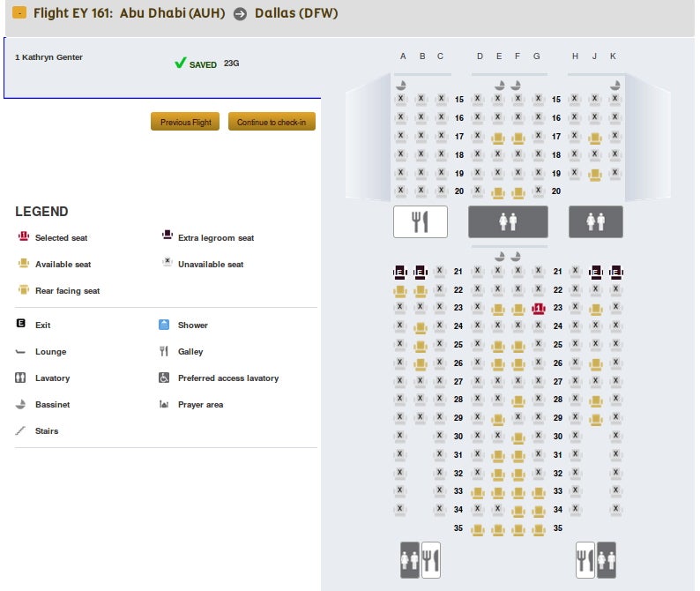This screenshot has width=700, height=591.
Task: Choose extra legroom exit seat 21B
Action: pyautogui.click(x=421, y=272)
